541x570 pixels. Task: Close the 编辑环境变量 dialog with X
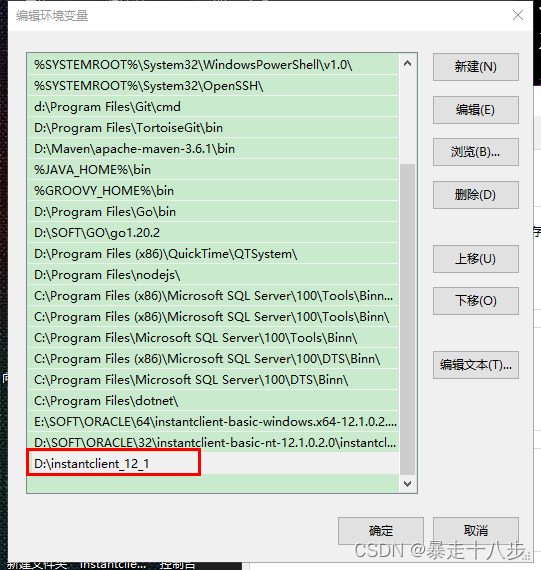[518, 15]
